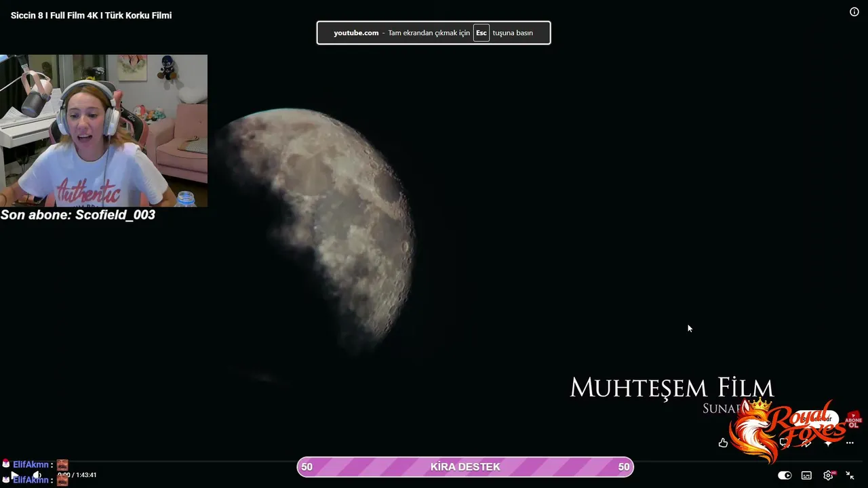This screenshot has height=488, width=868.
Task: Click the play button of the video
Action: 14,475
